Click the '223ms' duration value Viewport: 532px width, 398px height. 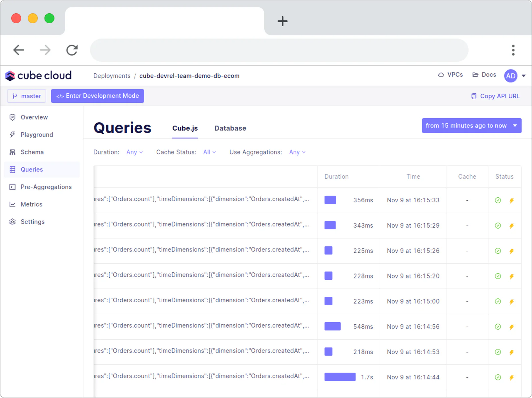363,301
